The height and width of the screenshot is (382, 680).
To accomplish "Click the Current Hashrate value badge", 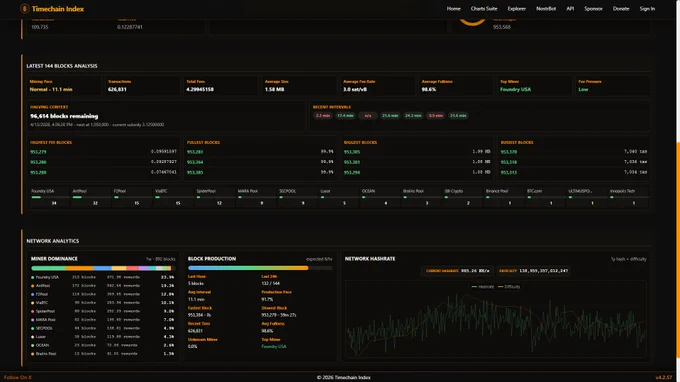I will click(457, 271).
